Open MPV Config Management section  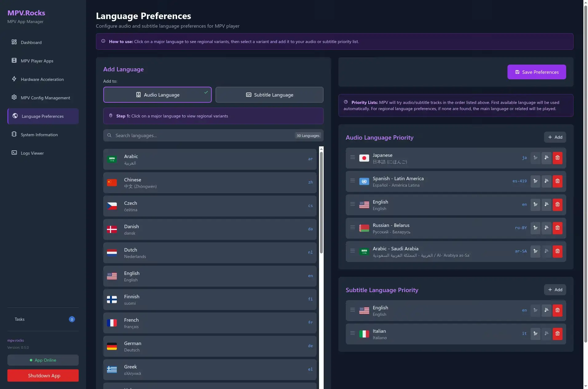pos(45,98)
